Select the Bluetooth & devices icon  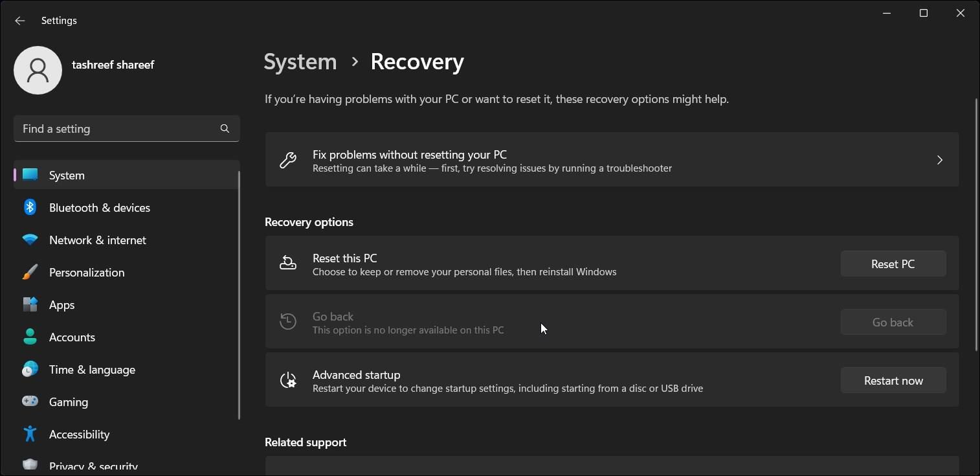(x=30, y=207)
